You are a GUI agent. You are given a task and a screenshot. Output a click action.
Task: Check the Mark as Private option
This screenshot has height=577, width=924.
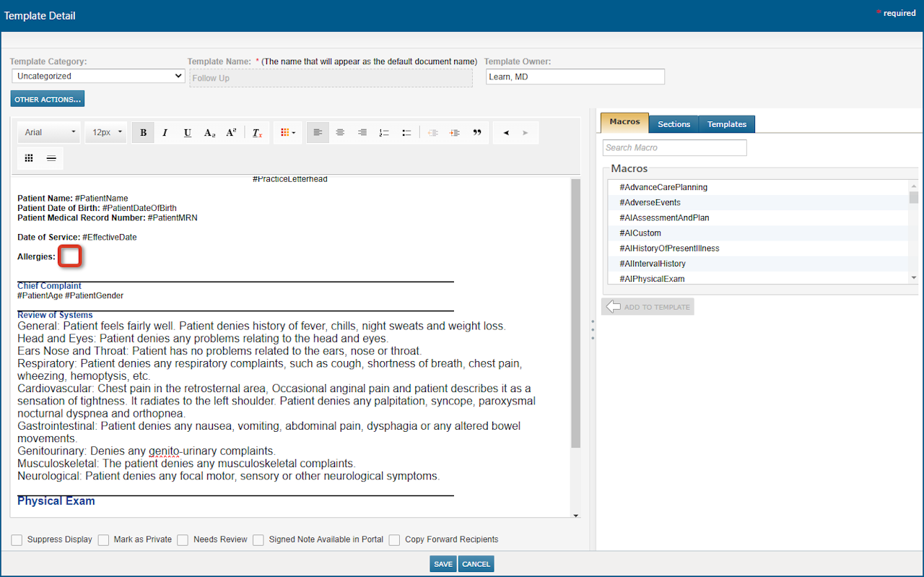point(103,539)
